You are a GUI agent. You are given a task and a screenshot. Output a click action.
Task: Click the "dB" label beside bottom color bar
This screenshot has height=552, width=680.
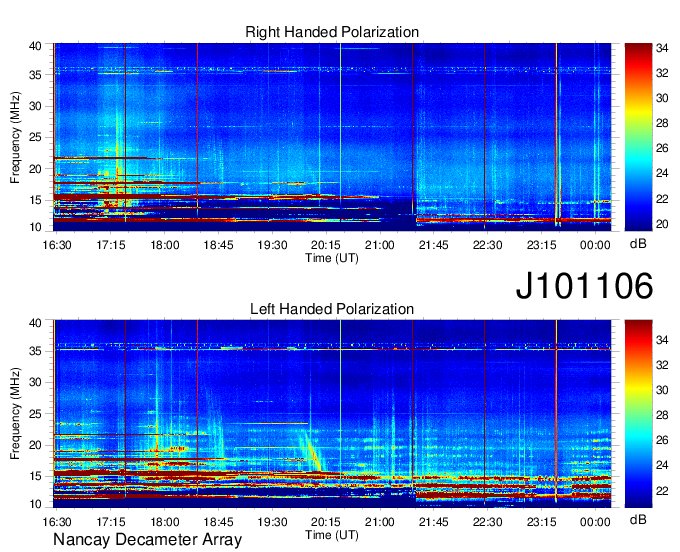pyautogui.click(x=638, y=519)
